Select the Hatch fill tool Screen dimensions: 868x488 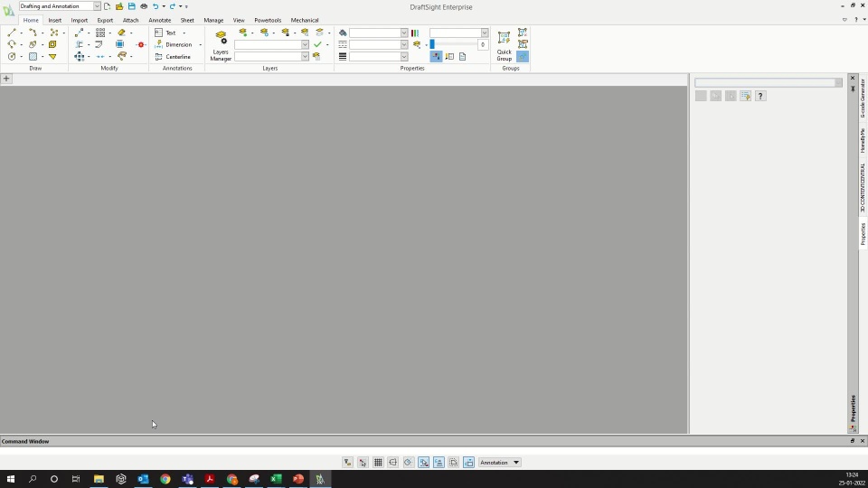[33, 56]
